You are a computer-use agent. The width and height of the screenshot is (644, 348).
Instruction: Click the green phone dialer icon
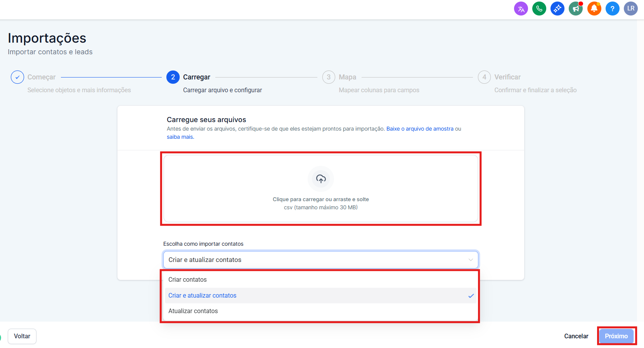pyautogui.click(x=539, y=9)
